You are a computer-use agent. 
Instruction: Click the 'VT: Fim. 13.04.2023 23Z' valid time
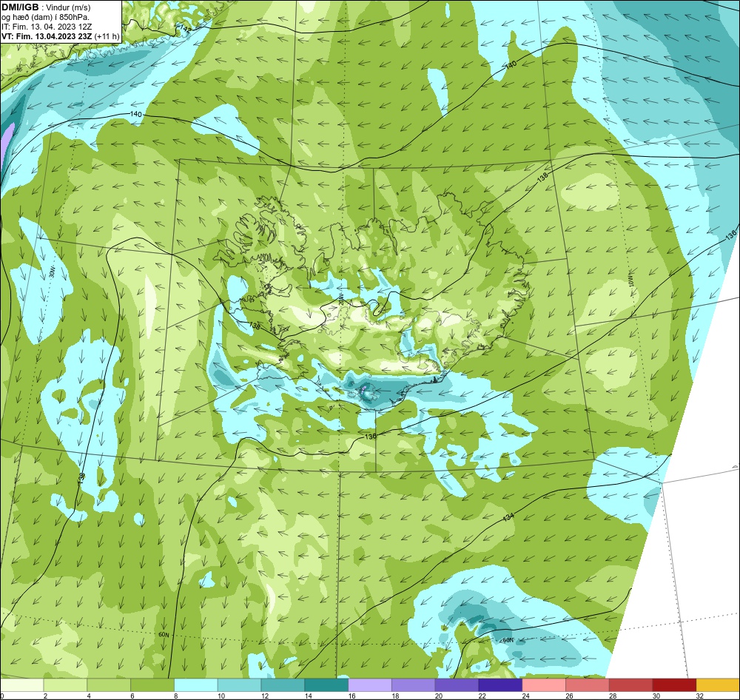click(47, 36)
